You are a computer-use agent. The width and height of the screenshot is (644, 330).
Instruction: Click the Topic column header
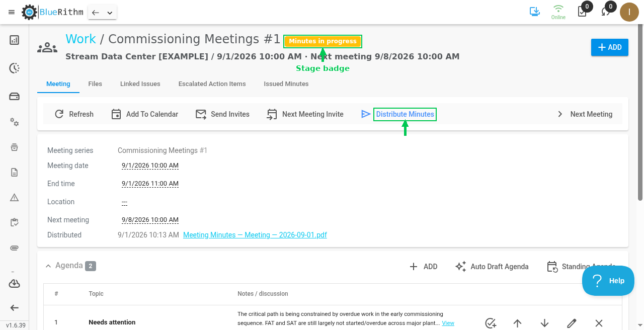[96, 294]
